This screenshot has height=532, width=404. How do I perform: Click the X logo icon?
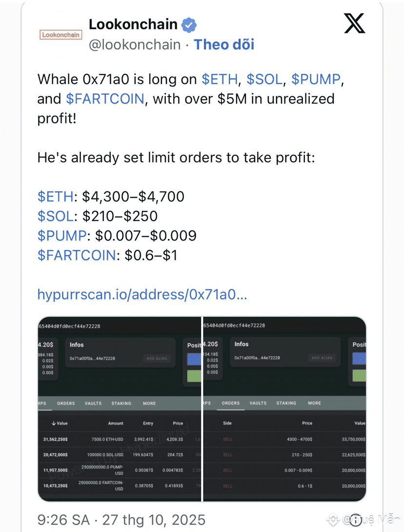(x=355, y=23)
